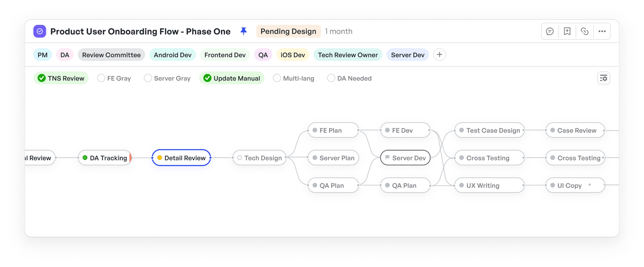This screenshot has height=267, width=644.
Task: Click the Detail Review workflow node
Action: (x=181, y=158)
